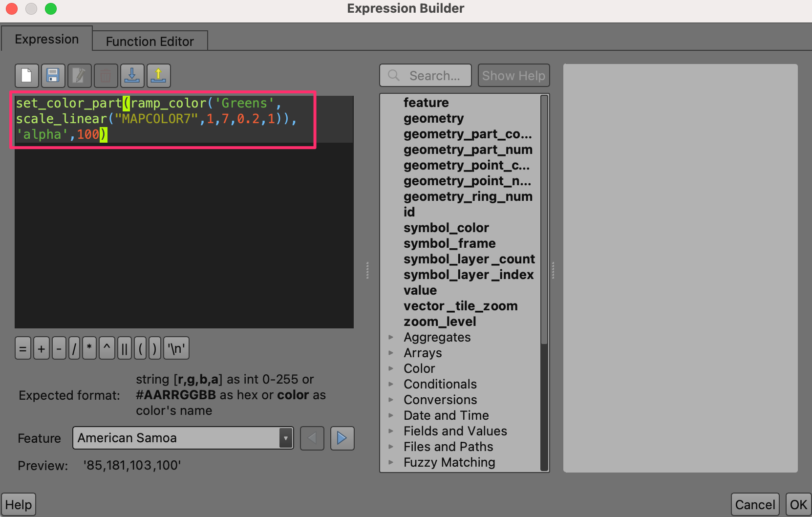Screen dimensions: 812x517
Task: Confirm the expression with OK
Action: point(798,505)
